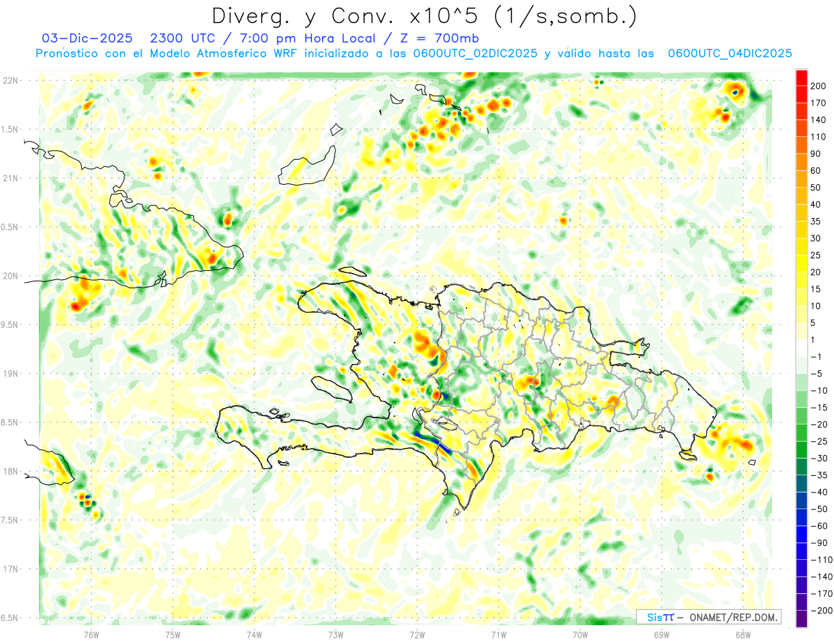The height and width of the screenshot is (644, 834).
Task: Click the '22N' latitude label
Action: coord(10,81)
